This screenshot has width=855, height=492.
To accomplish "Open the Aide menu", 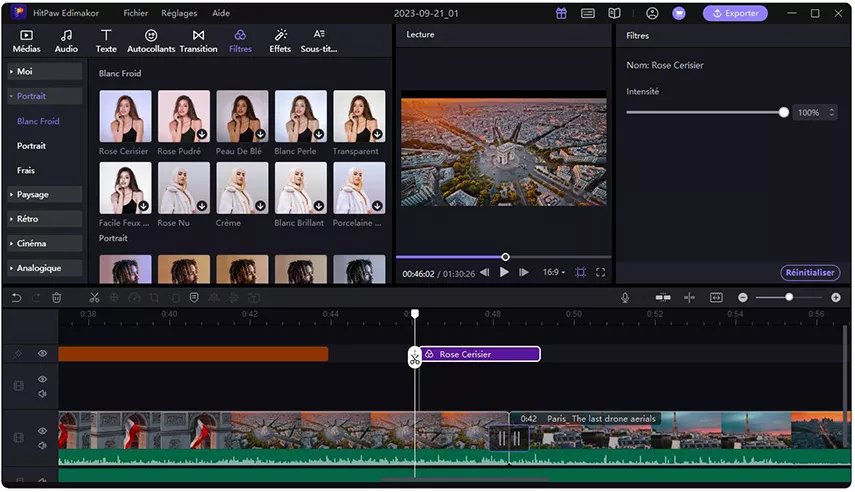I will (x=221, y=13).
